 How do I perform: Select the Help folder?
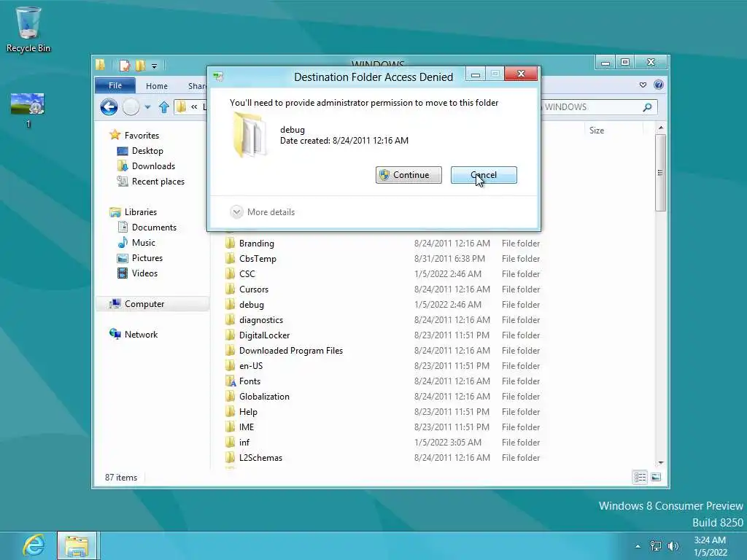pos(248,411)
